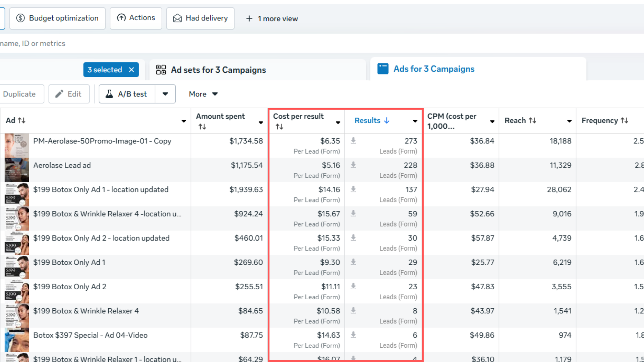Open the Results column dropdown
The image size is (644, 362).
415,121
